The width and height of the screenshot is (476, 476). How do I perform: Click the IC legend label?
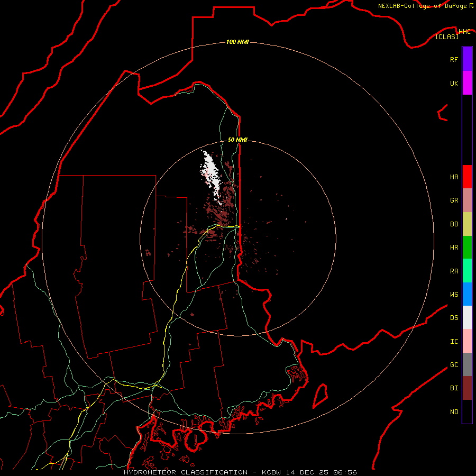tap(454, 342)
